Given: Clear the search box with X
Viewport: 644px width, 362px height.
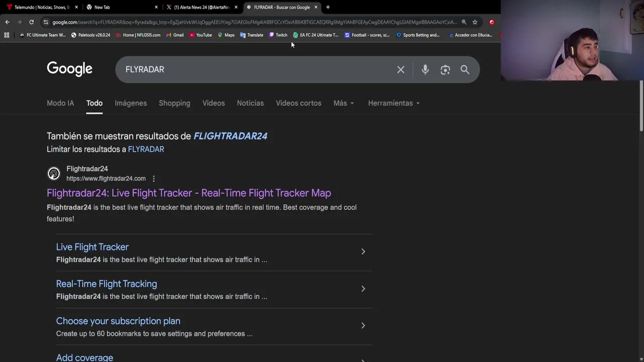Looking at the screenshot, I should pyautogui.click(x=400, y=70).
